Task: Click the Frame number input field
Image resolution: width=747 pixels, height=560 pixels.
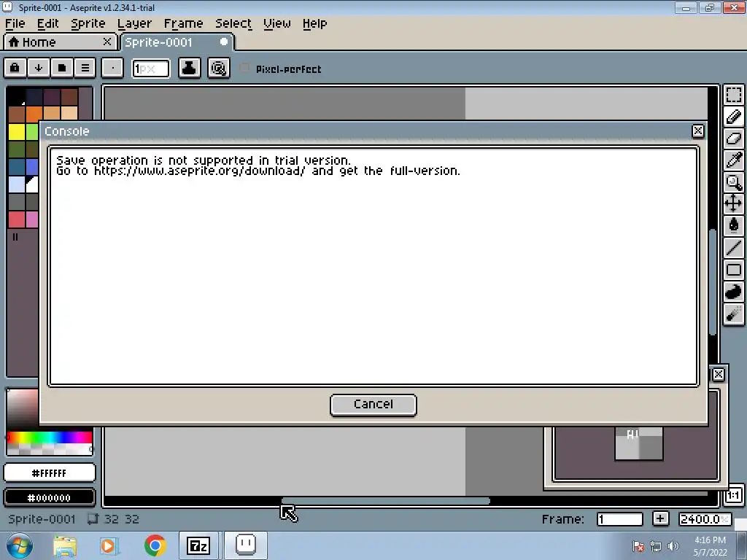Action: (x=620, y=519)
